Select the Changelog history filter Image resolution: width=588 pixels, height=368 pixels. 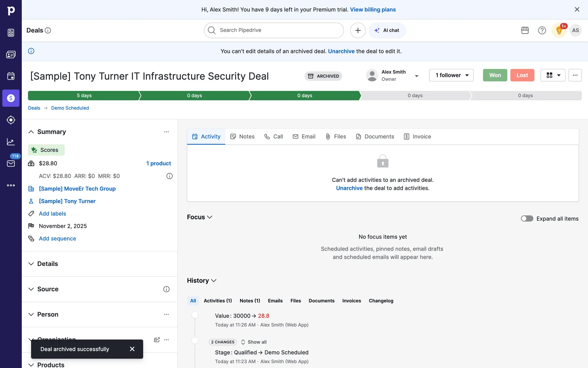pos(381,301)
